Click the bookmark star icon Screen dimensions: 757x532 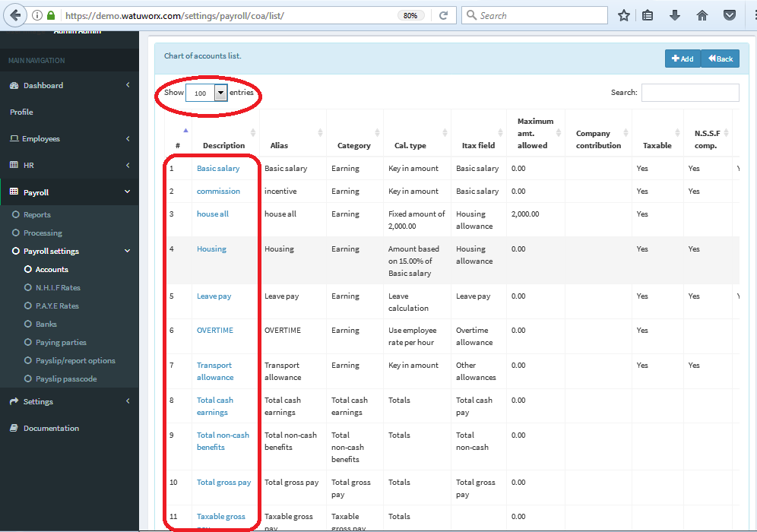[624, 15]
